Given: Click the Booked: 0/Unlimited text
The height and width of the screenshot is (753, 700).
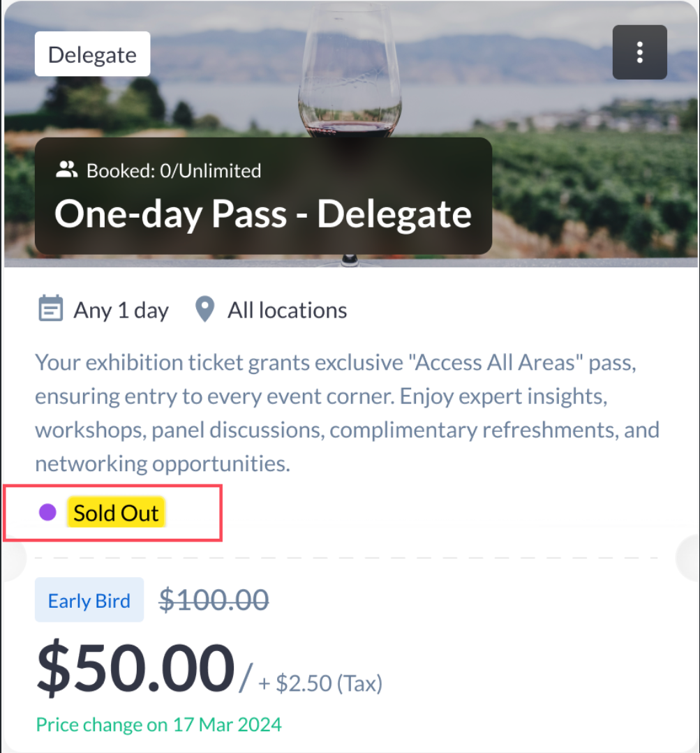Looking at the screenshot, I should click(174, 170).
